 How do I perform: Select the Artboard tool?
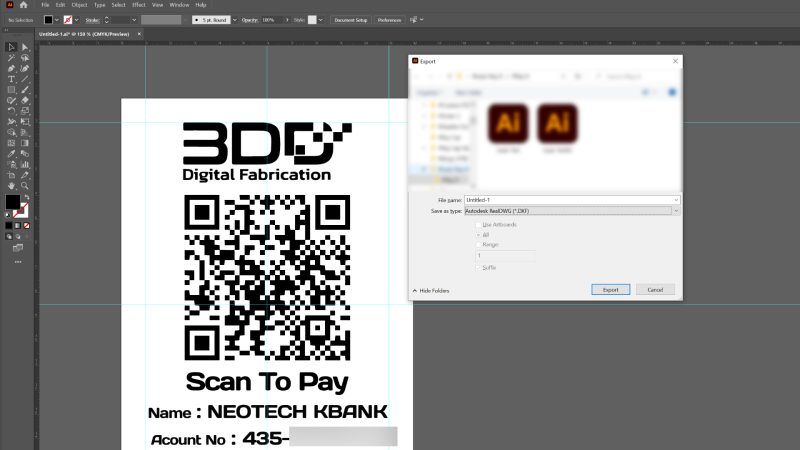click(x=11, y=175)
